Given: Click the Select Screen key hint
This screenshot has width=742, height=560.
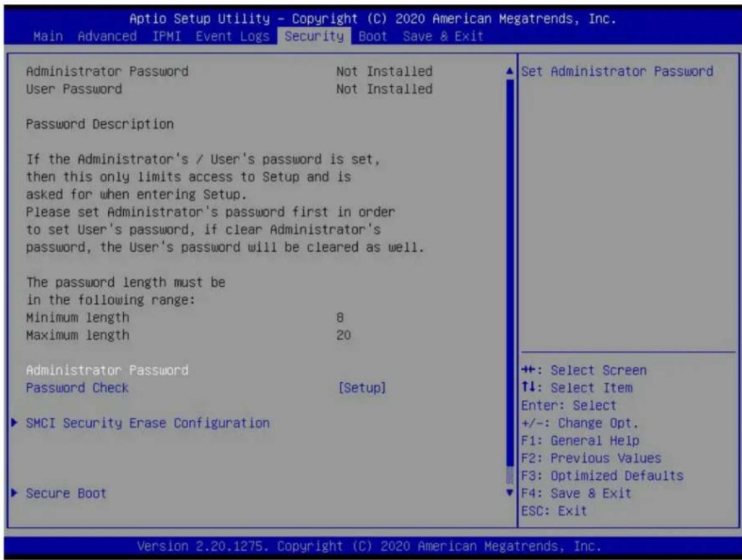Looking at the screenshot, I should (x=583, y=370).
